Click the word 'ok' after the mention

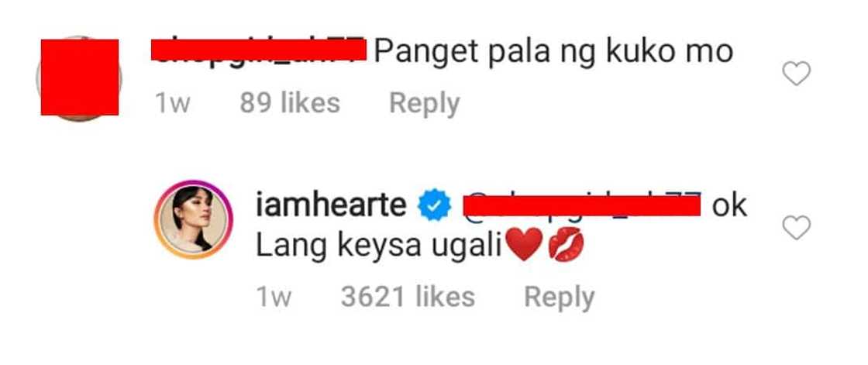[x=729, y=207]
